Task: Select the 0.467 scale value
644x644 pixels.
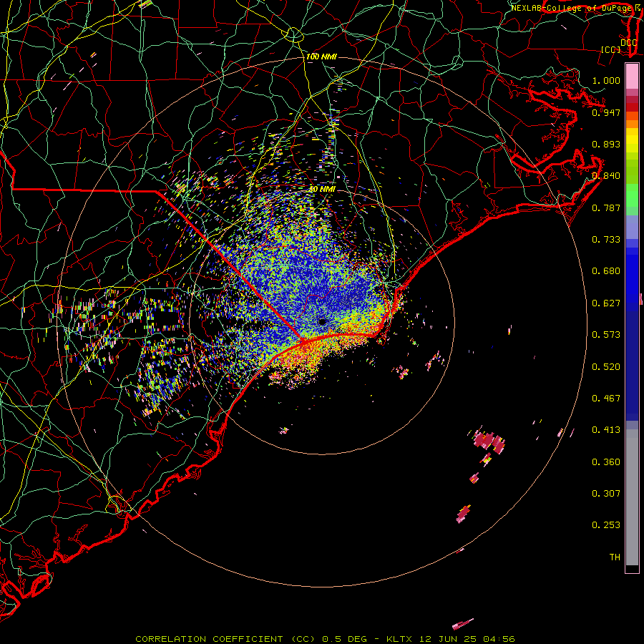Action: pos(606,398)
